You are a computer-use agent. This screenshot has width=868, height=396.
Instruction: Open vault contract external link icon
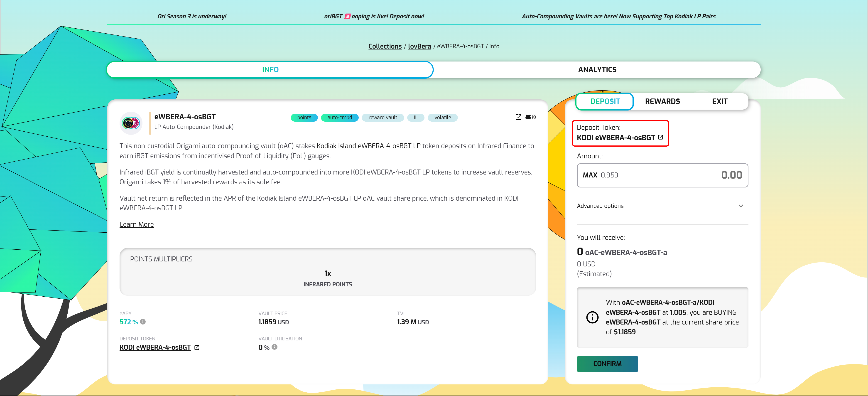518,117
